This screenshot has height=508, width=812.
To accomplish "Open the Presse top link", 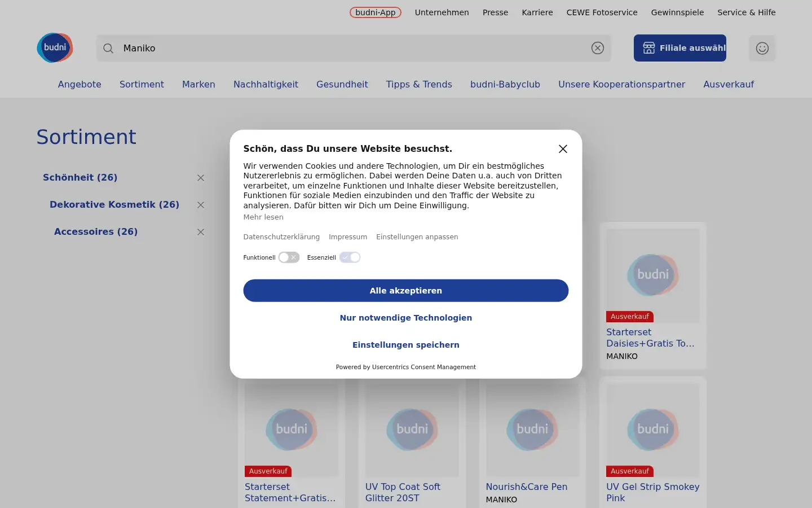I will [x=495, y=12].
